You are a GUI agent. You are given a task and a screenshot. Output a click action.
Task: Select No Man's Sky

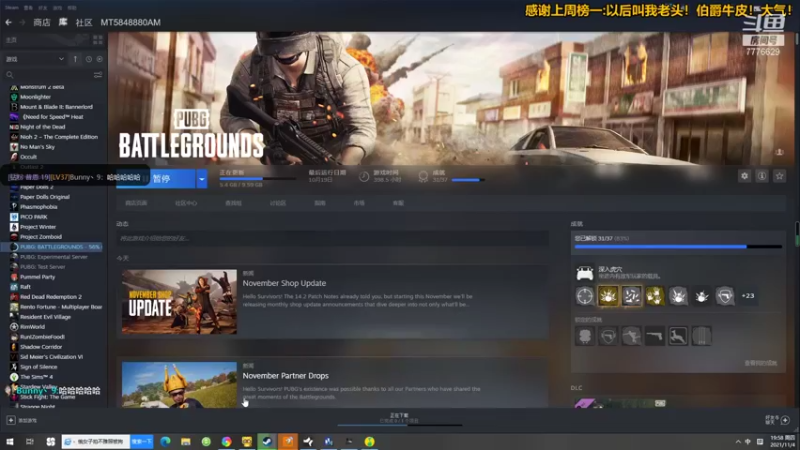pyautogui.click(x=37, y=147)
